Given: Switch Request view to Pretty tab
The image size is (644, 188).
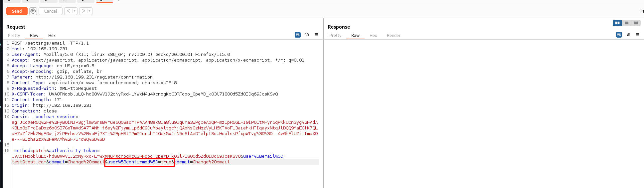Looking at the screenshot, I should point(14,36).
